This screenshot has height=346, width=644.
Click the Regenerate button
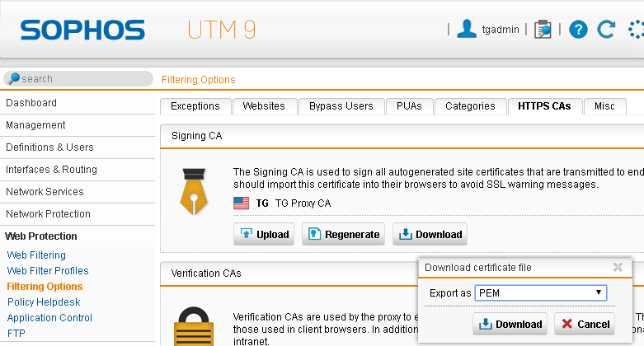tap(343, 234)
